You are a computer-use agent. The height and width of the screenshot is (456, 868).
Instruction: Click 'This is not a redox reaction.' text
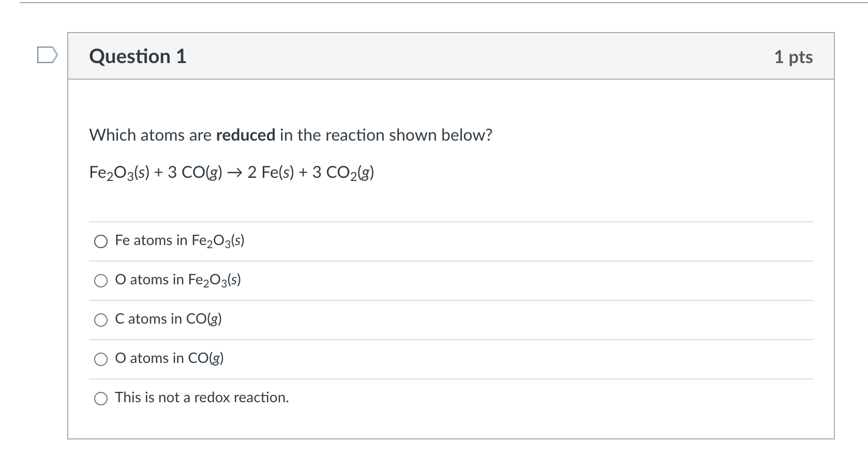(202, 398)
